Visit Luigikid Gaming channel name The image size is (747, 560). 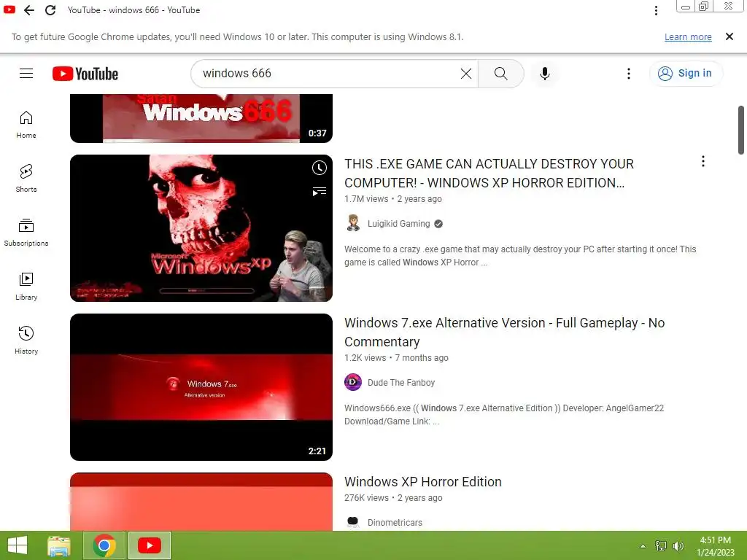(x=399, y=224)
